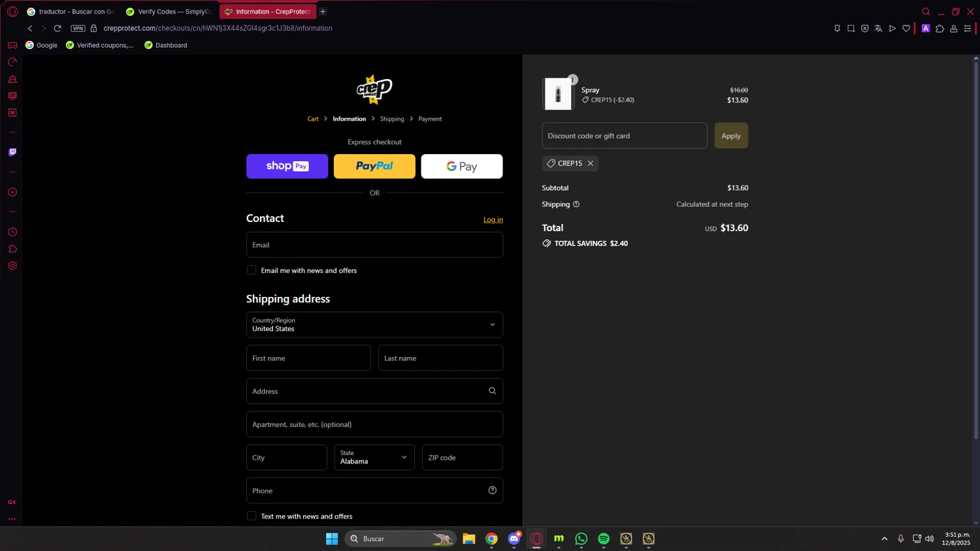
Task: Click the Apply discount button
Action: (731, 136)
